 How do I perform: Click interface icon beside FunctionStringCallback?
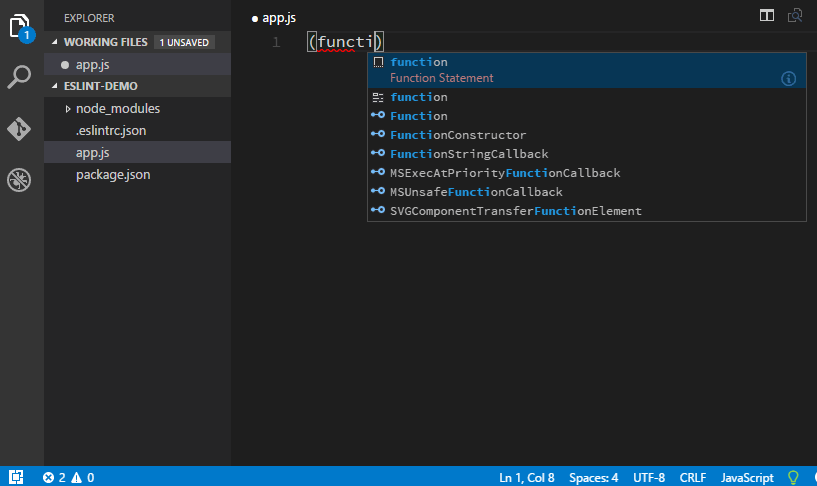tap(378, 153)
